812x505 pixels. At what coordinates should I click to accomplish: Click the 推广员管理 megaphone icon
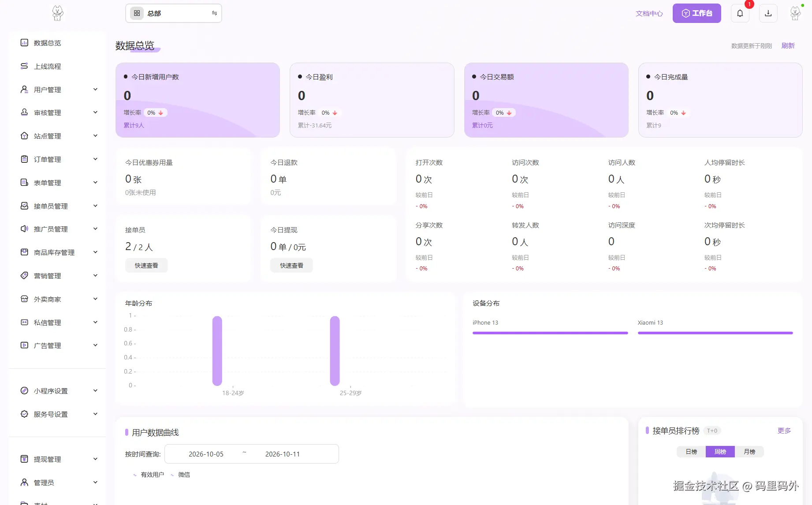point(24,229)
